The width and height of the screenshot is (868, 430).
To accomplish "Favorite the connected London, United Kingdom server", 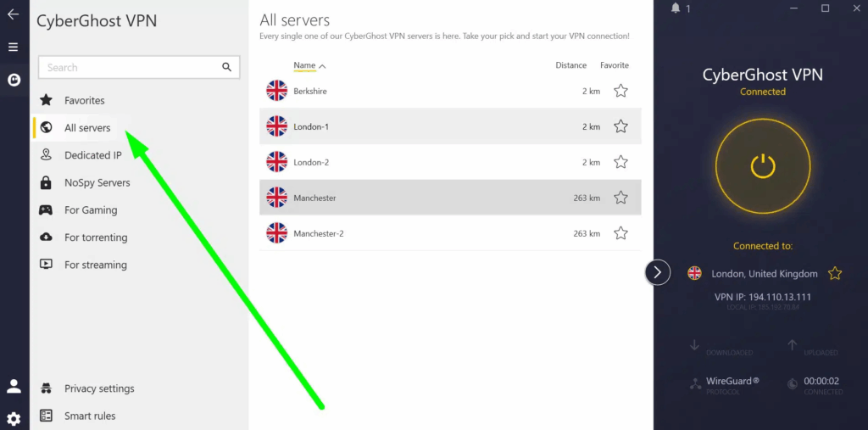I will [x=835, y=273].
